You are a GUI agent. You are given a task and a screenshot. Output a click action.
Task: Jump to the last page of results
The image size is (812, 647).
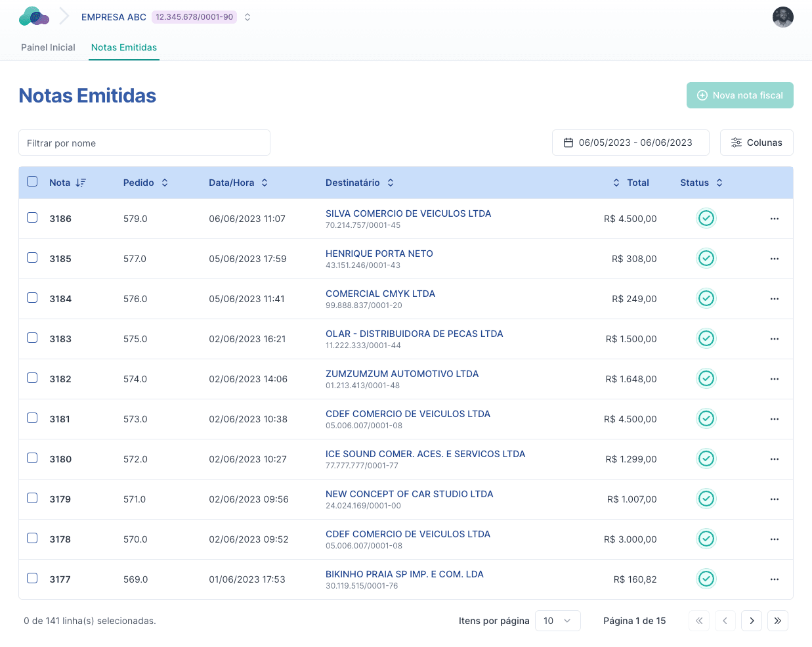pos(777,620)
